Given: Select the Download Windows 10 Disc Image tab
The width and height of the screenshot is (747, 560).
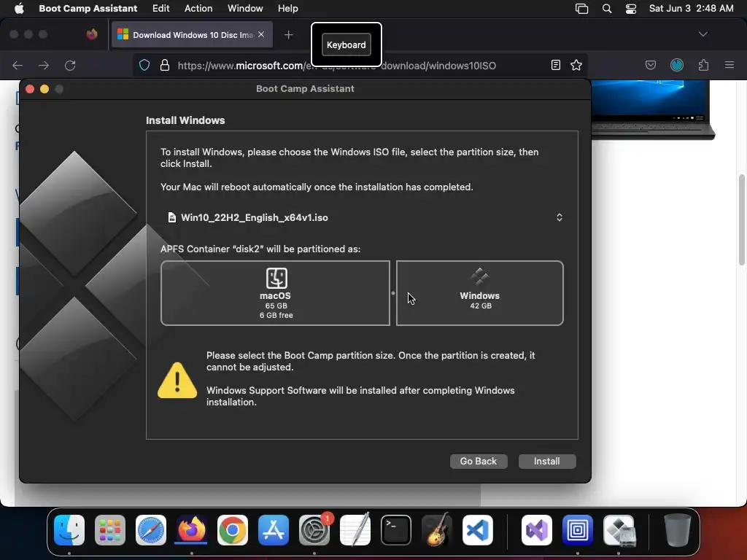Looking at the screenshot, I should (x=192, y=35).
